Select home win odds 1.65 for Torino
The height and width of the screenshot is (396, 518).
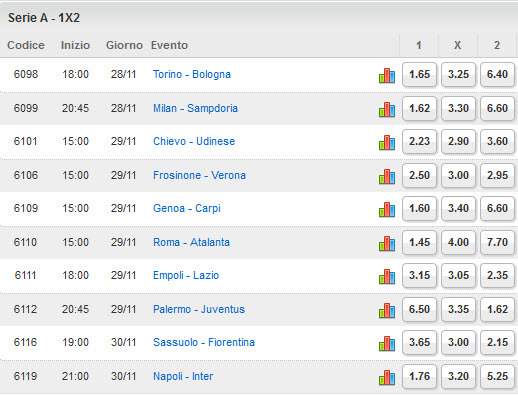[x=419, y=74]
